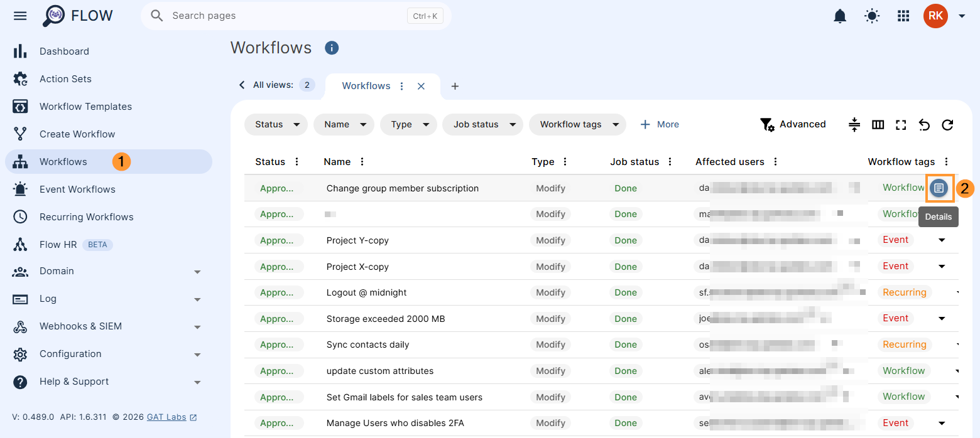The height and width of the screenshot is (438, 980).
Task: Click the FLOW logo
Action: (78, 16)
